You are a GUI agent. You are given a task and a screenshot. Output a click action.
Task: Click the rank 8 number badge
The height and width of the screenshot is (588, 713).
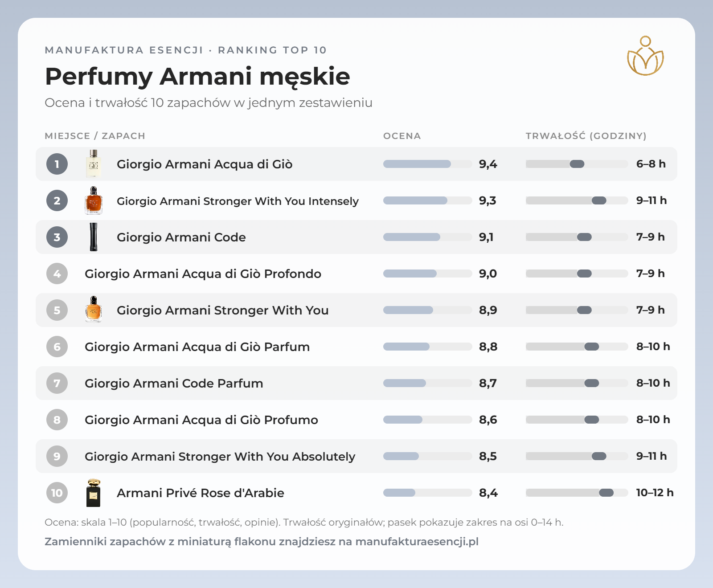point(57,420)
